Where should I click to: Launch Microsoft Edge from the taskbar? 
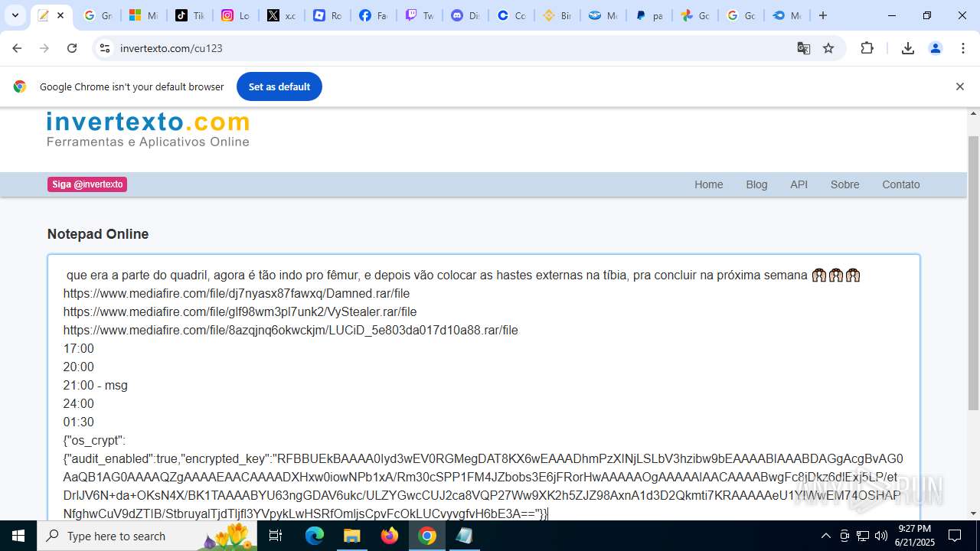[315, 536]
